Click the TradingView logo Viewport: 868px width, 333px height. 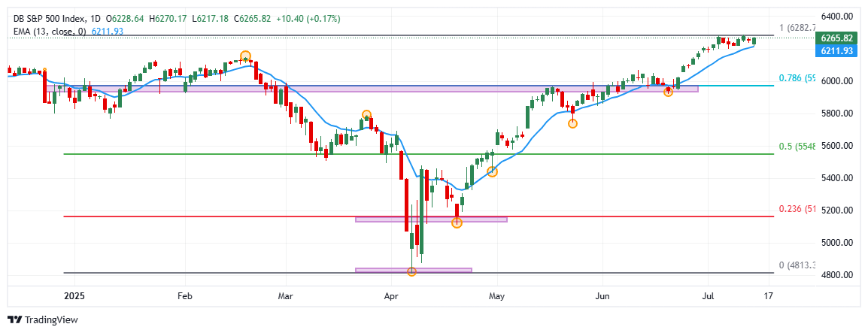[43, 319]
